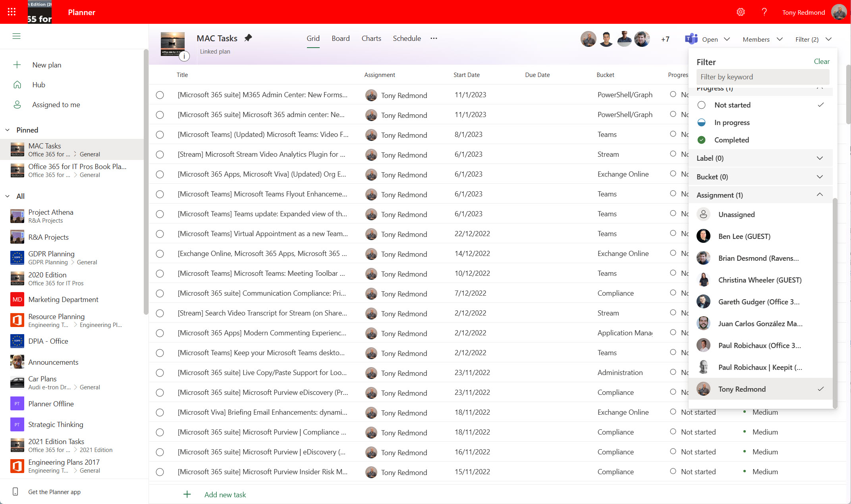Open plan info icon on MAC Tasks thumbnail

(x=184, y=56)
